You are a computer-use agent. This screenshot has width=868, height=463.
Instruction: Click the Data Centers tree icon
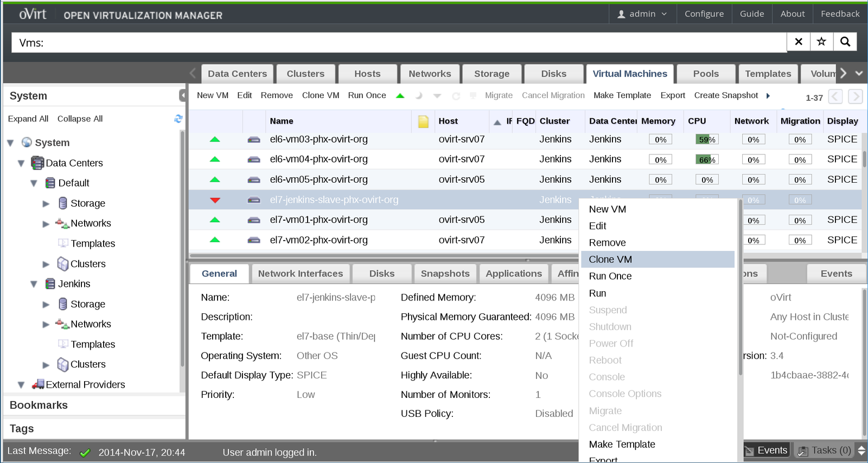coord(37,163)
